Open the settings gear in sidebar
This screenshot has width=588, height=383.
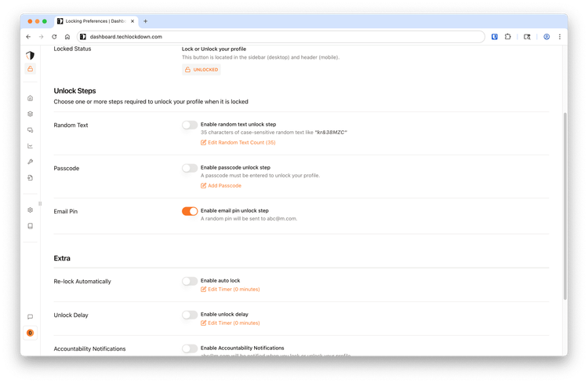click(30, 210)
